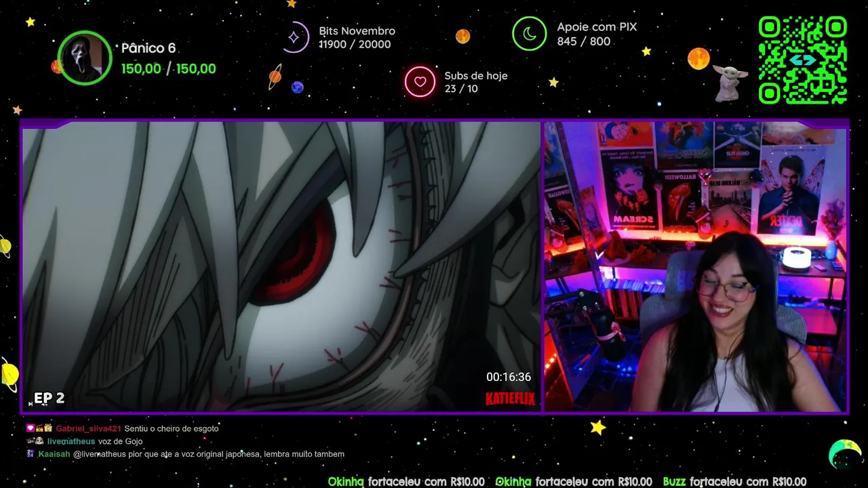Click the Ghostface Pânico 6 avatar
The height and width of the screenshot is (488, 868).
click(85, 58)
